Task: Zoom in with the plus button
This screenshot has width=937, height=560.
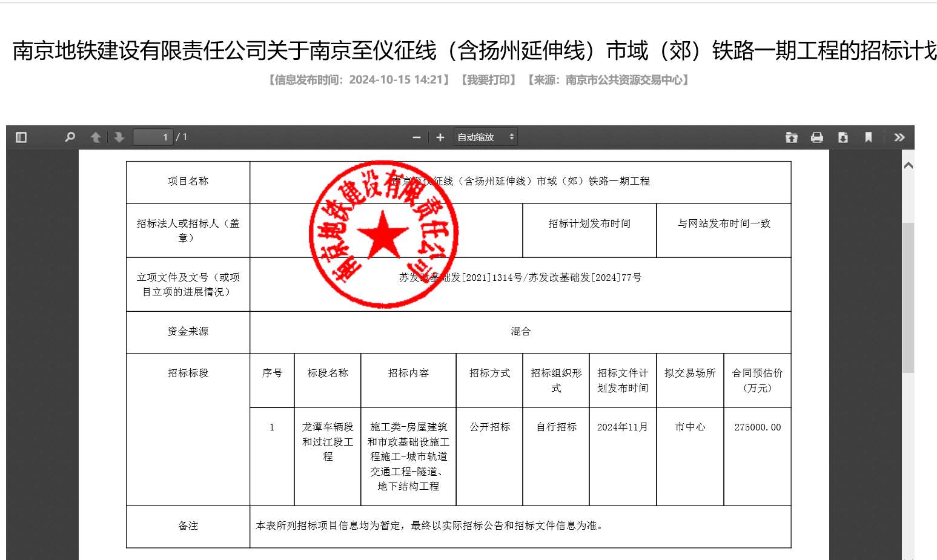Action: tap(440, 137)
